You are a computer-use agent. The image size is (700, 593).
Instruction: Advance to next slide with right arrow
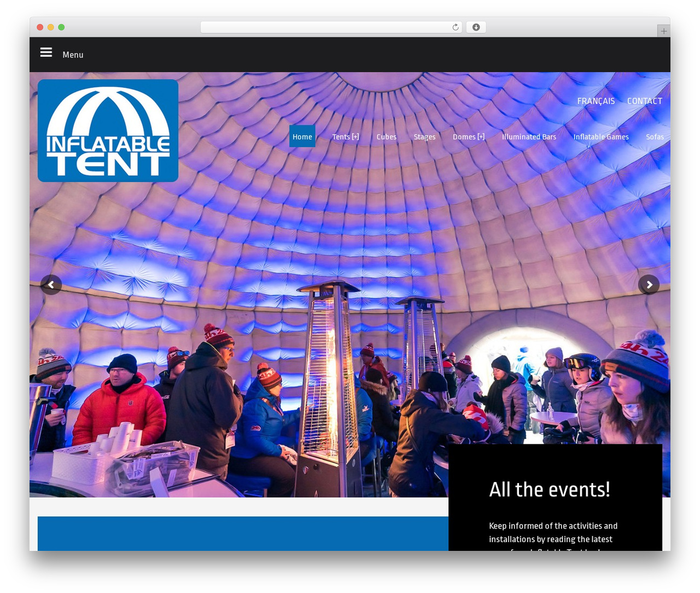pos(649,284)
